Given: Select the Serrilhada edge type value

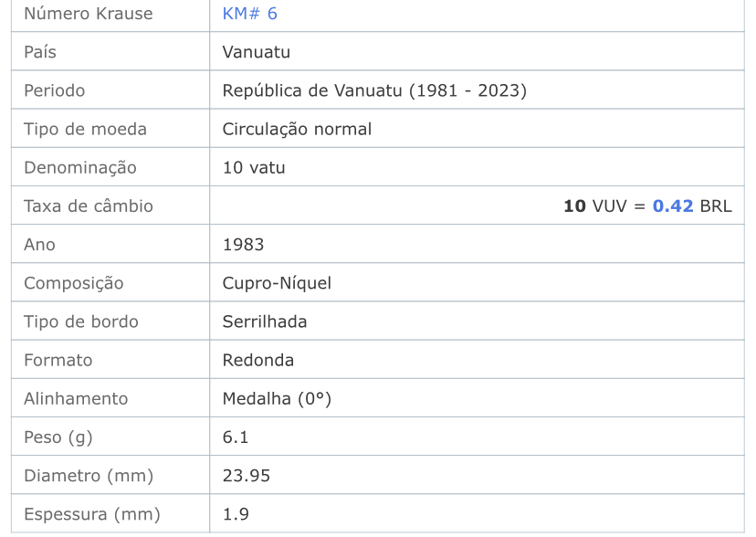Looking at the screenshot, I should 264,321.
